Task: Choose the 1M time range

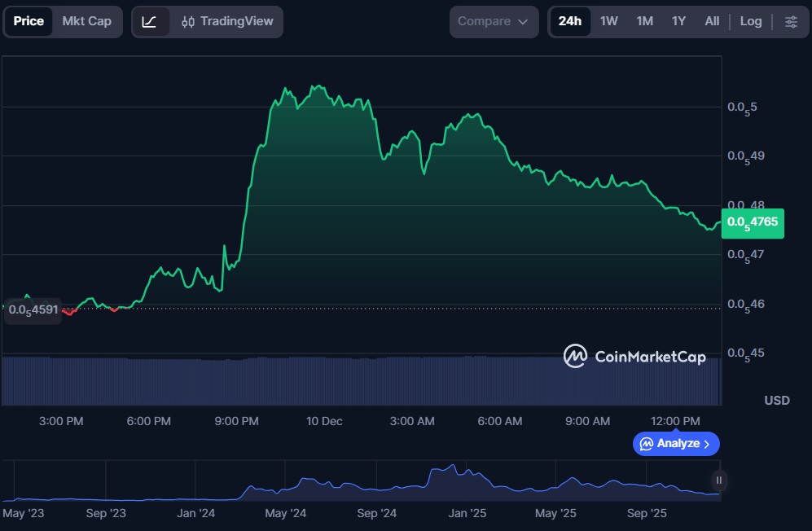Action: point(644,21)
